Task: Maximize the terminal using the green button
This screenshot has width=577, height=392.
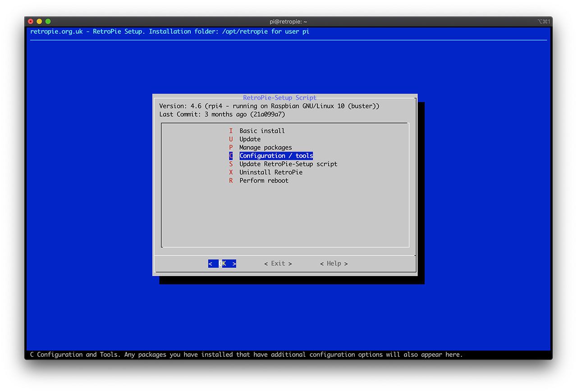Action: coord(48,21)
